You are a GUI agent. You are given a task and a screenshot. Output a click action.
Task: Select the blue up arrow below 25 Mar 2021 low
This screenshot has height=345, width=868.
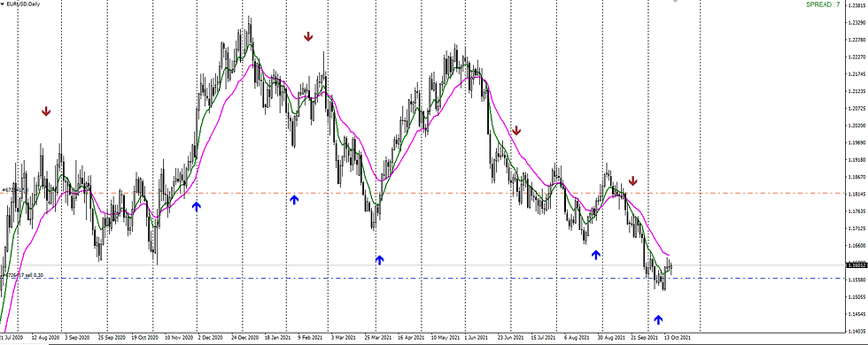point(379,260)
